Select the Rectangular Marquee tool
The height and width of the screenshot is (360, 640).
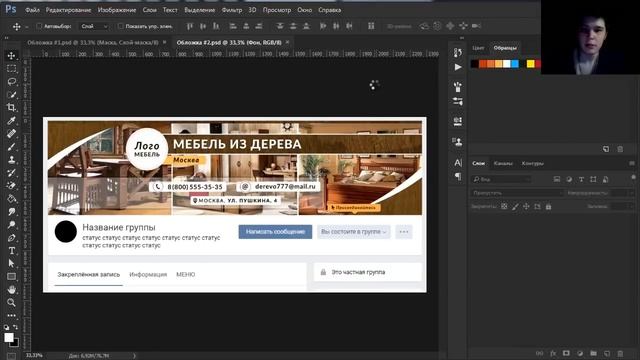pyautogui.click(x=11, y=69)
